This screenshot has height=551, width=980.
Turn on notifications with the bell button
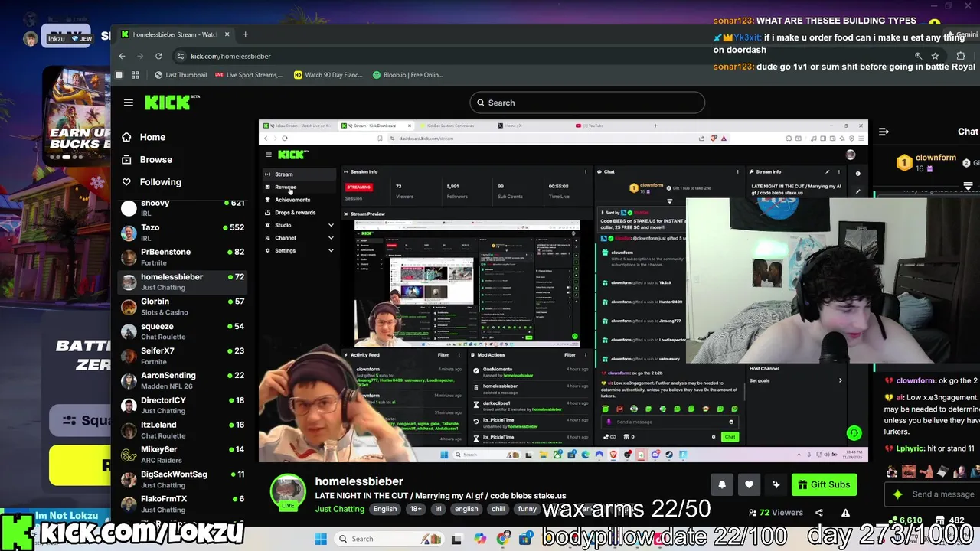tap(721, 484)
